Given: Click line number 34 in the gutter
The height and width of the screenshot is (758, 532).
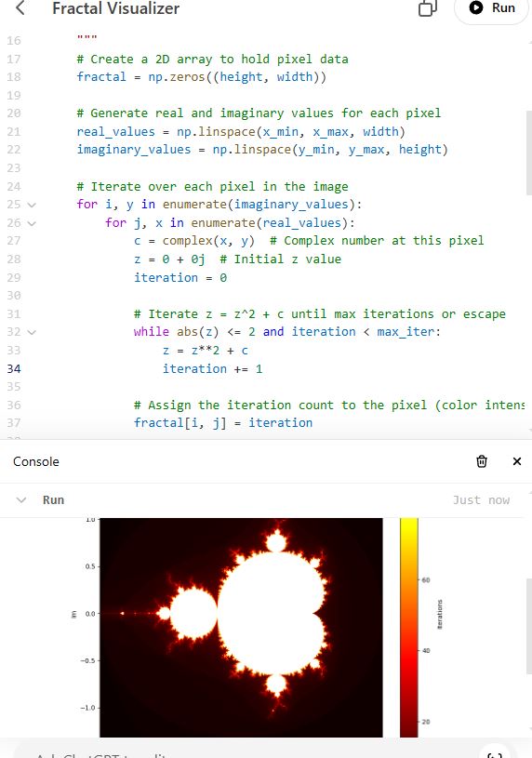Looking at the screenshot, I should 14,369.
